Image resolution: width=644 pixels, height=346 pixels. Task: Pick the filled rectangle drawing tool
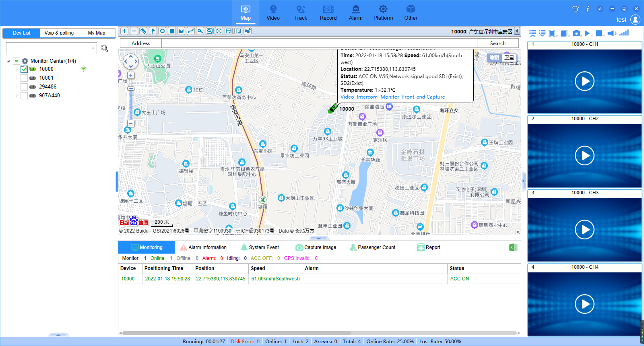(172, 31)
